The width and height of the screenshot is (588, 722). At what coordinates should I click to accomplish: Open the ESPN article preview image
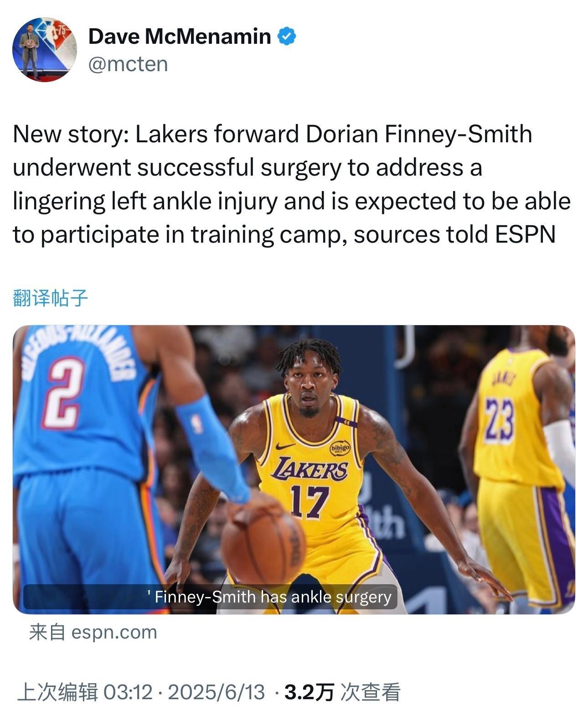[x=294, y=469]
